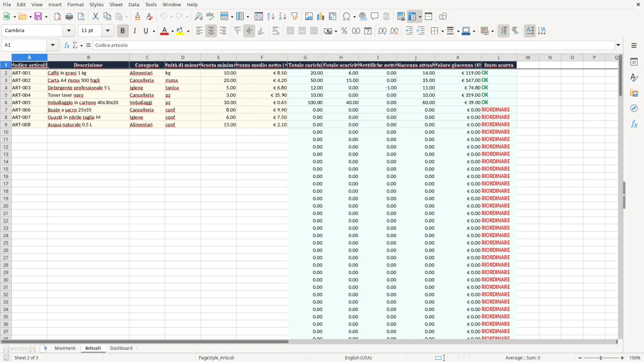
Task: Open sidebar Navigator compass icon
Action: (634, 108)
